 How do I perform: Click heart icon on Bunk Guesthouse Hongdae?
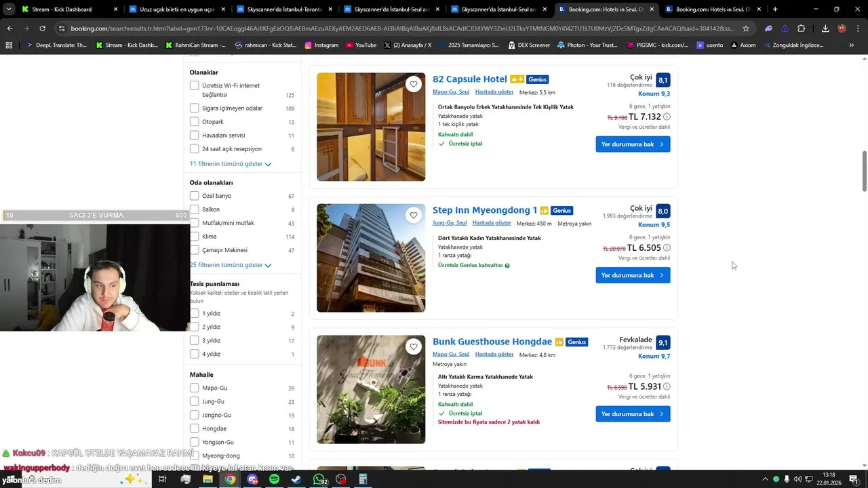(414, 347)
